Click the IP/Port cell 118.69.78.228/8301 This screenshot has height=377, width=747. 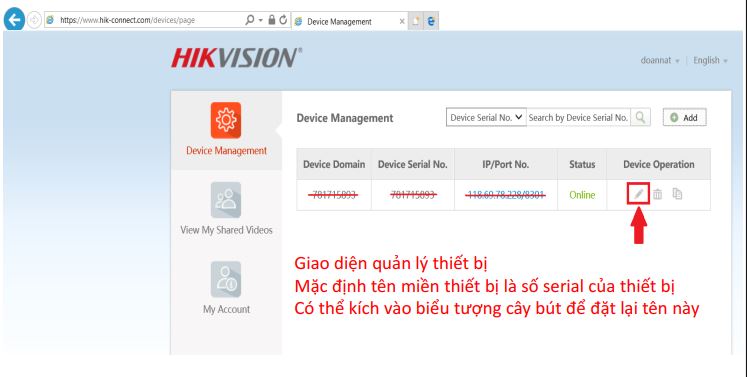click(x=505, y=194)
